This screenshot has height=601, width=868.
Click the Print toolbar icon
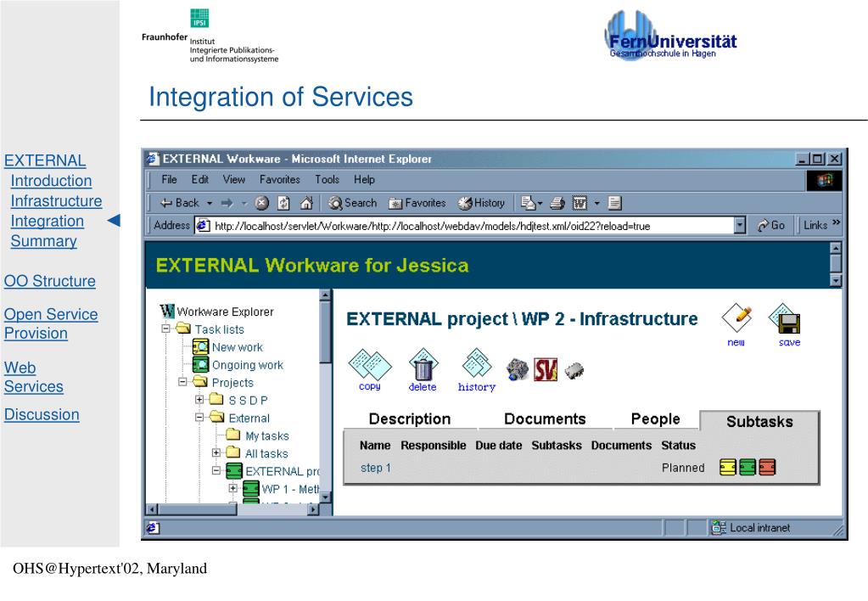[557, 203]
